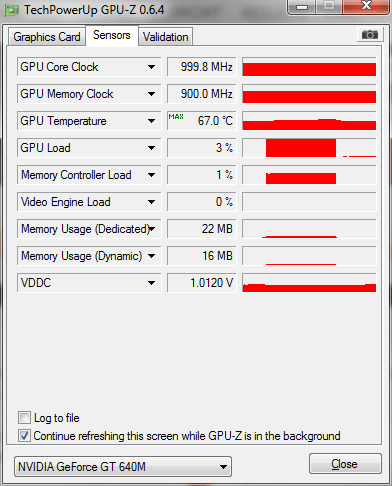
Task: Click the GPU Temperature red graph
Action: coord(309,121)
